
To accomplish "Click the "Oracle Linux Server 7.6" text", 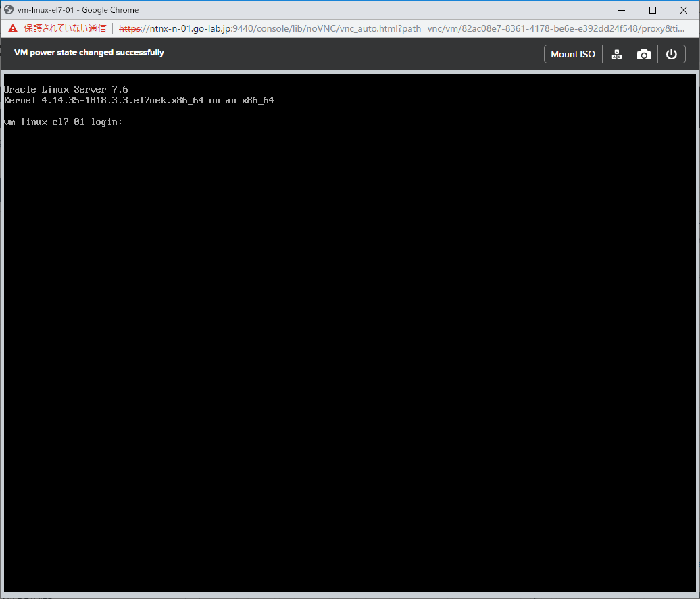I will click(x=66, y=89).
